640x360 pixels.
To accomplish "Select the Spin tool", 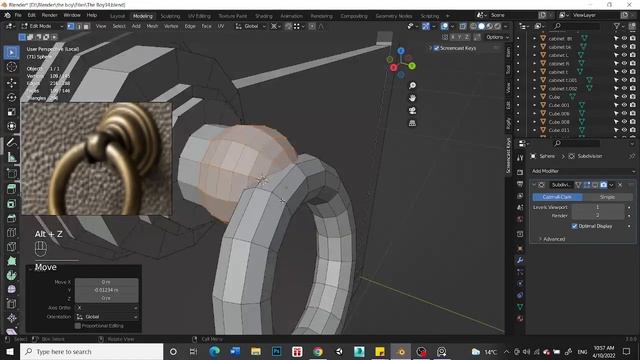I will [11, 276].
